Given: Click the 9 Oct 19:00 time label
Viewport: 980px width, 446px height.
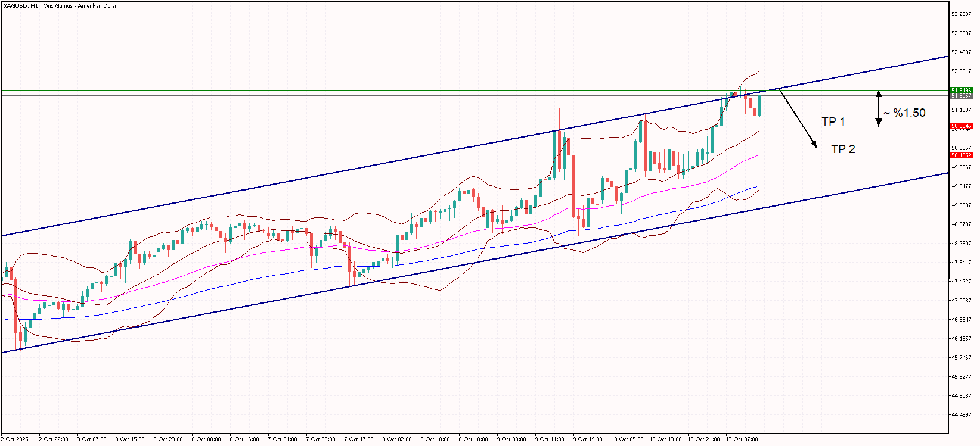Looking at the screenshot, I should (588, 439).
